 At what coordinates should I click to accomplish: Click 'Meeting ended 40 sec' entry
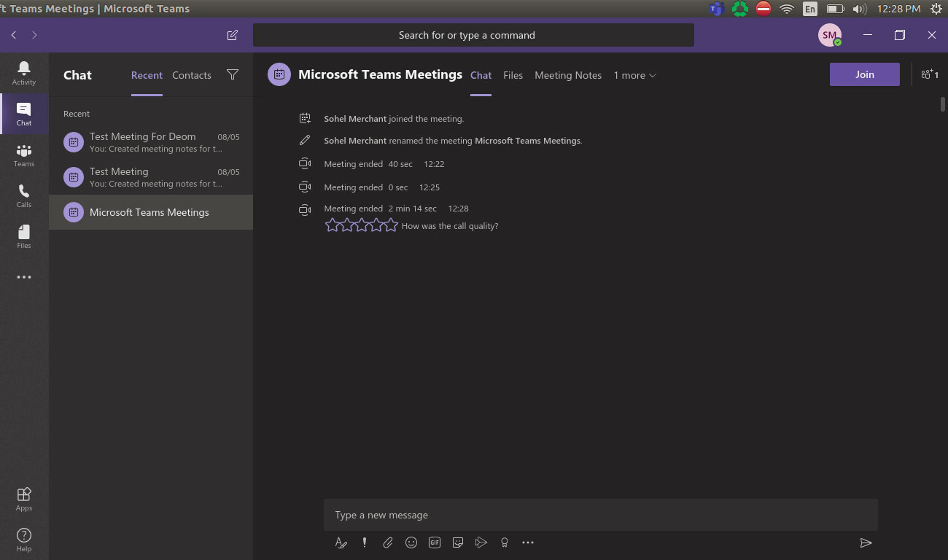pyautogui.click(x=384, y=164)
